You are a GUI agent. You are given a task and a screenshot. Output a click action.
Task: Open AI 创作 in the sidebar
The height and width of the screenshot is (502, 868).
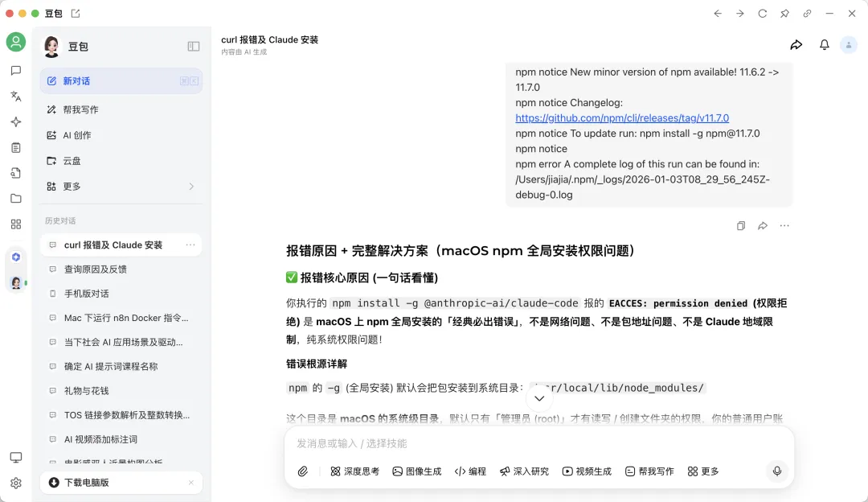121,135
